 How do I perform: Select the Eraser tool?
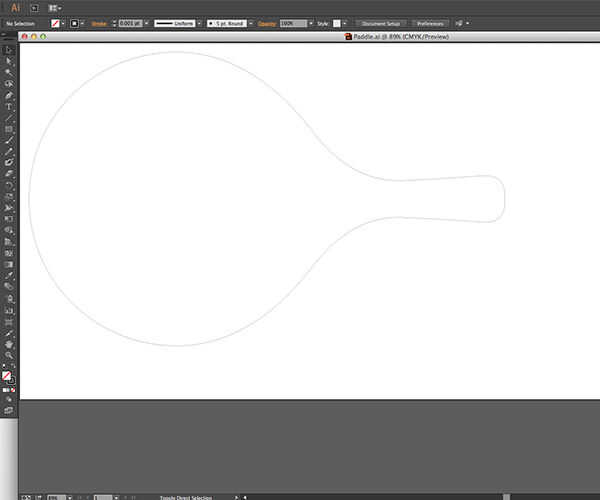click(8, 174)
